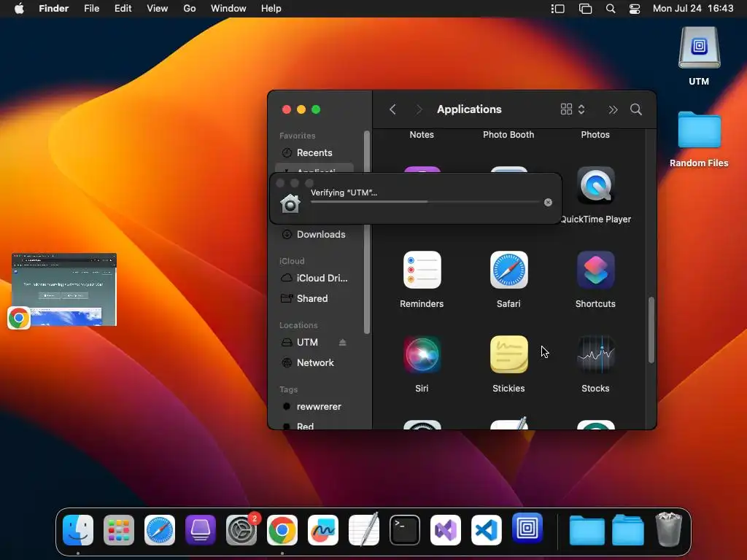Viewport: 747px width, 560px height.
Task: Open iCloud Drive in sidebar
Action: coord(314,278)
